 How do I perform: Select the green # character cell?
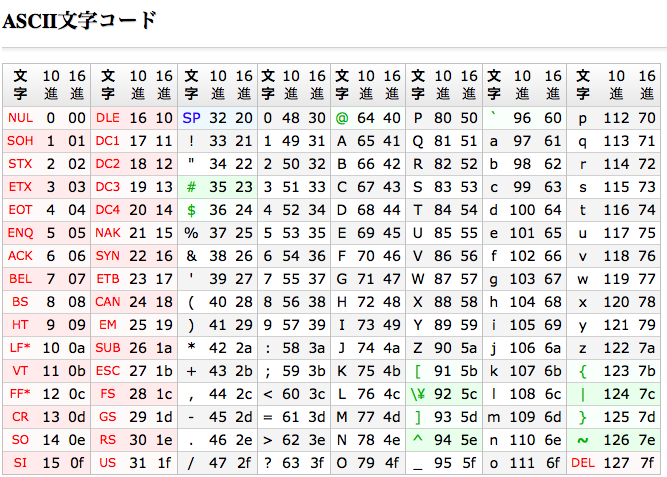191,187
